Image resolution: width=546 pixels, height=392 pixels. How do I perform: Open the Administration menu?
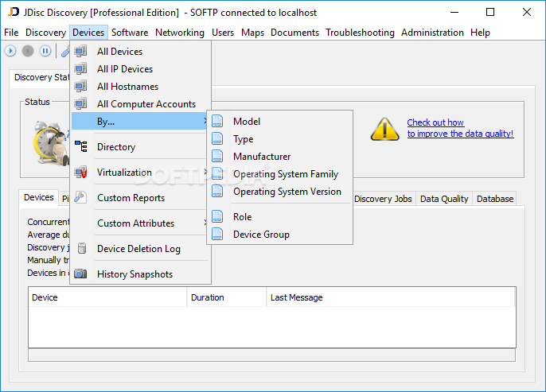(x=432, y=33)
